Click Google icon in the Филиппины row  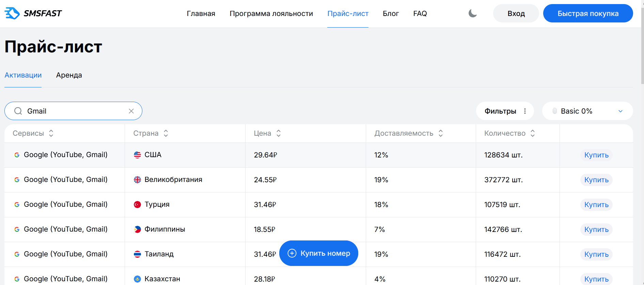pyautogui.click(x=17, y=230)
